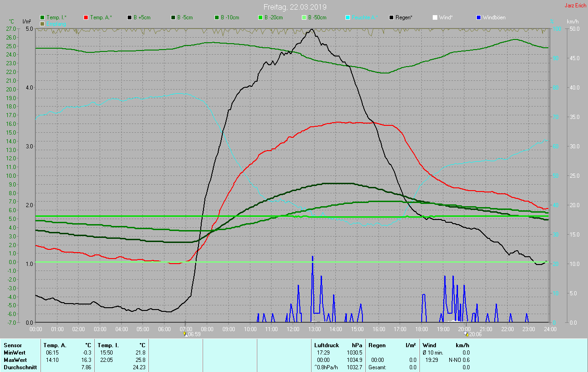588x372 pixels.
Task: Select the 'B -5cm' legend label
Action: (x=185, y=17)
